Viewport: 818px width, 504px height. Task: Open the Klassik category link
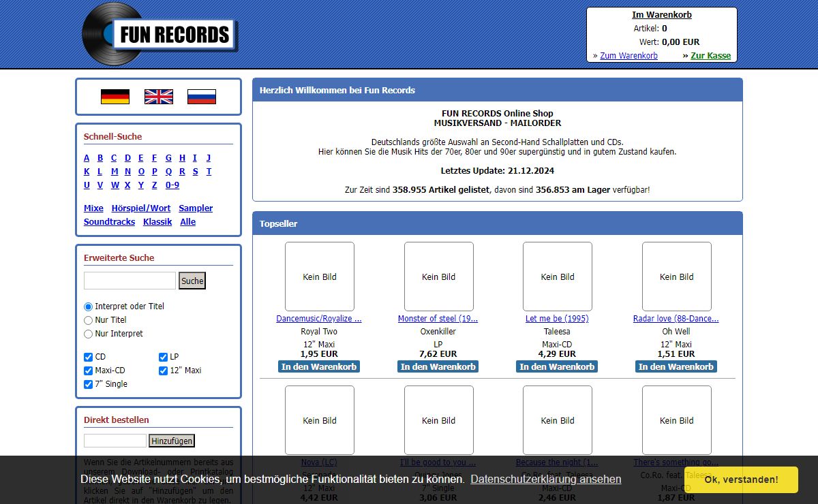pyautogui.click(x=157, y=222)
